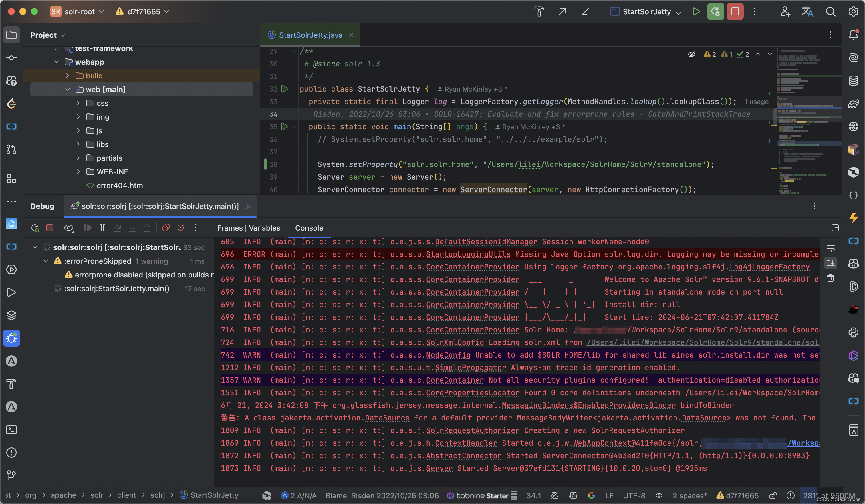Open the Git tool window icon
This screenshot has width=865, height=504.
click(11, 475)
